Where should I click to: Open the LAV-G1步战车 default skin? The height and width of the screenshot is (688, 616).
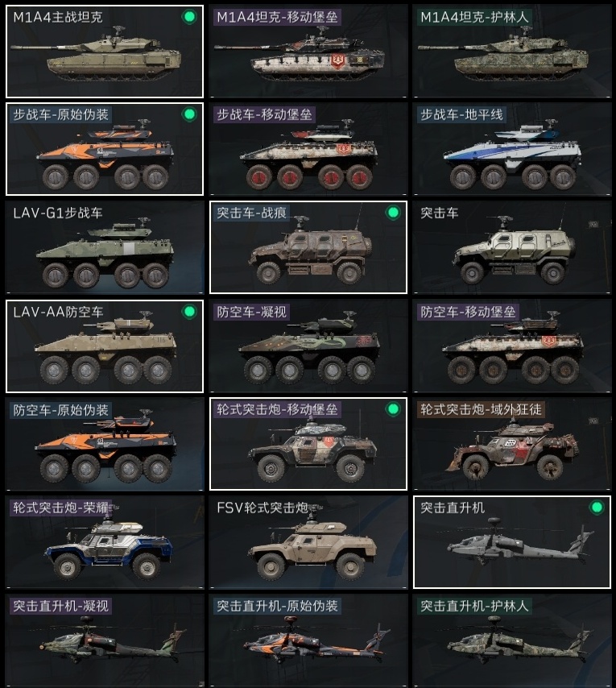coord(105,247)
